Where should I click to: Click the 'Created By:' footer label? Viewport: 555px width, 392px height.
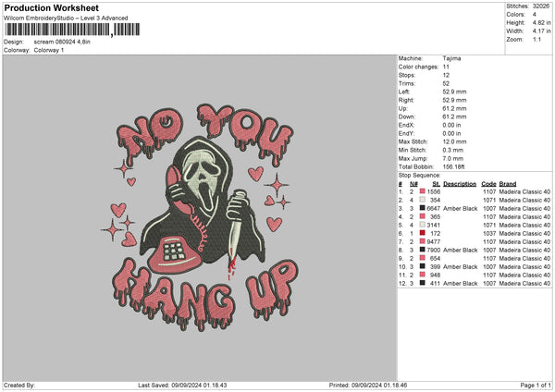tap(19, 386)
